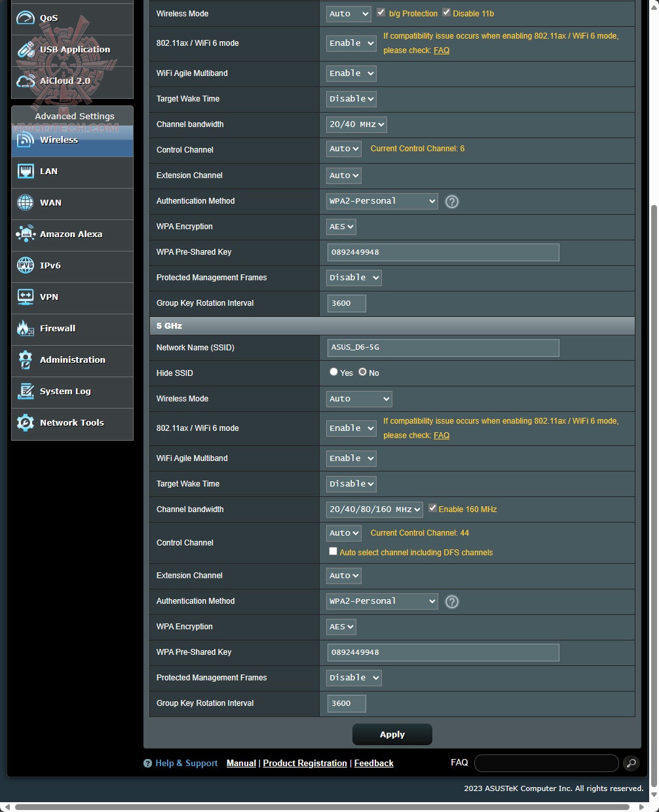
Task: Go to LAN settings menu
Action: coord(72,172)
